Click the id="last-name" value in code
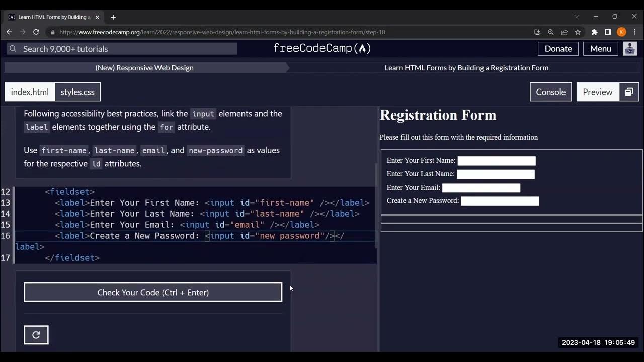Image resolution: width=644 pixels, height=362 pixels. (277, 214)
